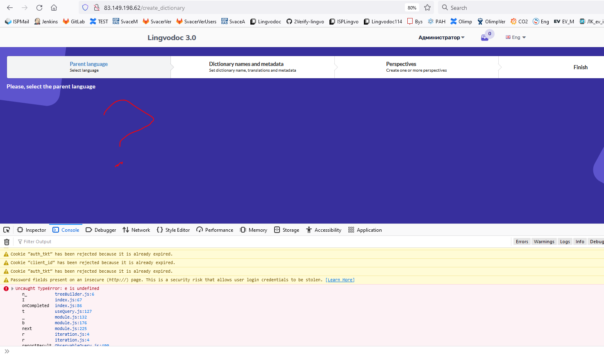Open the ISPMail bookmark
604x364 pixels.
coord(17,22)
